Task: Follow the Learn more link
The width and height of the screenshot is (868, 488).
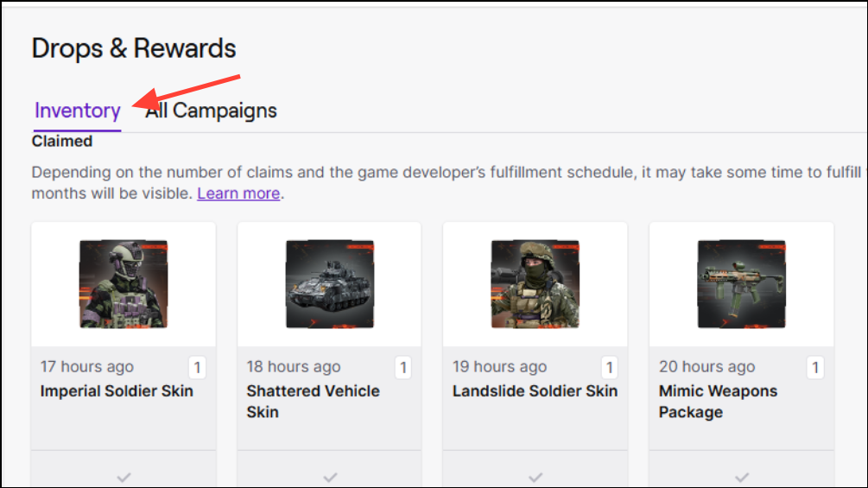Action: tap(238, 193)
